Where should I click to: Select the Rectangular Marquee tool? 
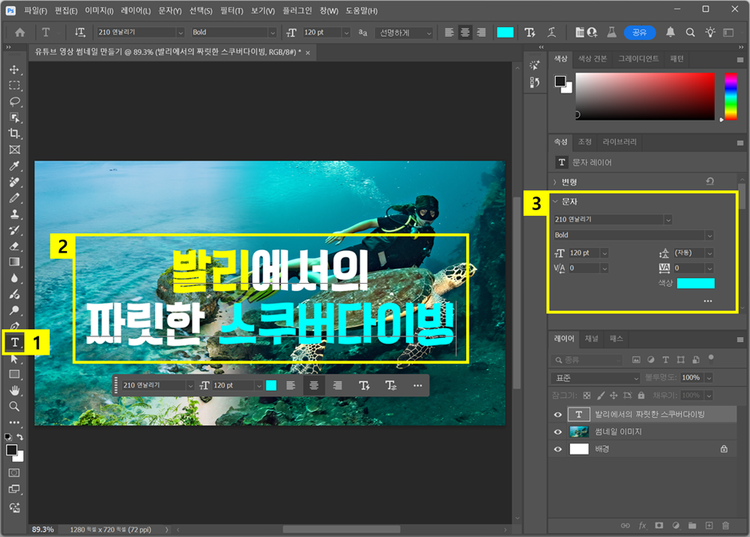pos(14,86)
